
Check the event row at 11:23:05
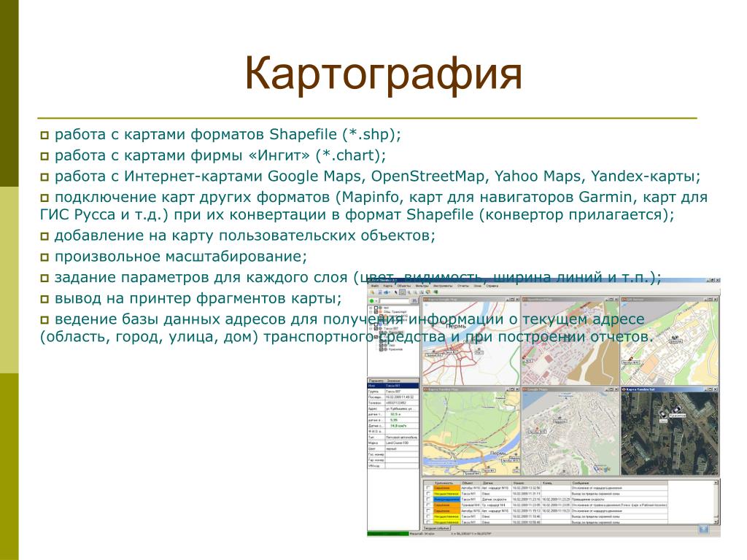(428, 505)
